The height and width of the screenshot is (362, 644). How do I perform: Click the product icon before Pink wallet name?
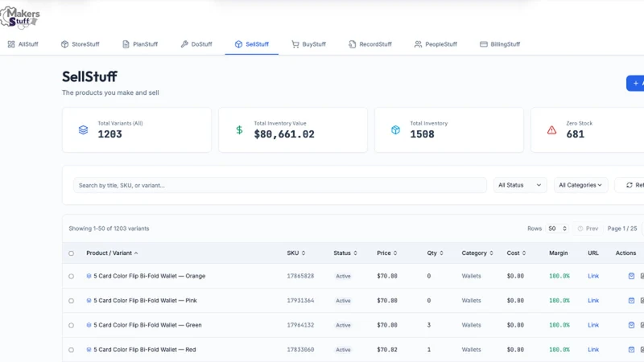[89, 300]
